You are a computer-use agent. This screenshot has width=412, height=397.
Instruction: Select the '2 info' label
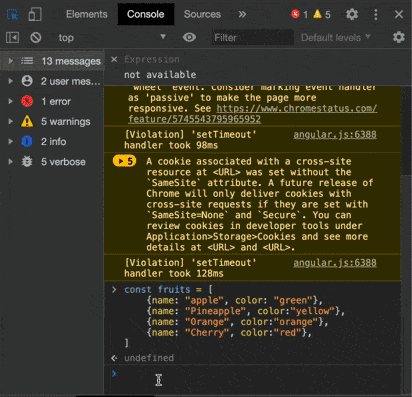click(x=54, y=142)
